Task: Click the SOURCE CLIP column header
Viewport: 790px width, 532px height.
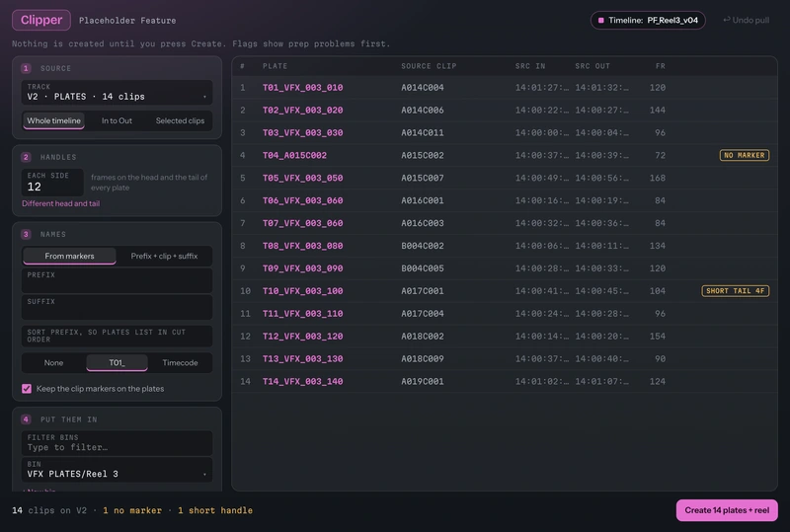Action: click(x=429, y=66)
